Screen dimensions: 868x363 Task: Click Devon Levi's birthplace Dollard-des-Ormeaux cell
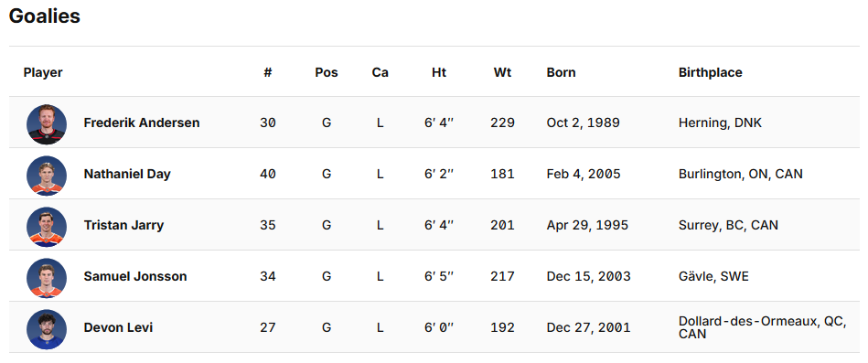pyautogui.click(x=762, y=327)
